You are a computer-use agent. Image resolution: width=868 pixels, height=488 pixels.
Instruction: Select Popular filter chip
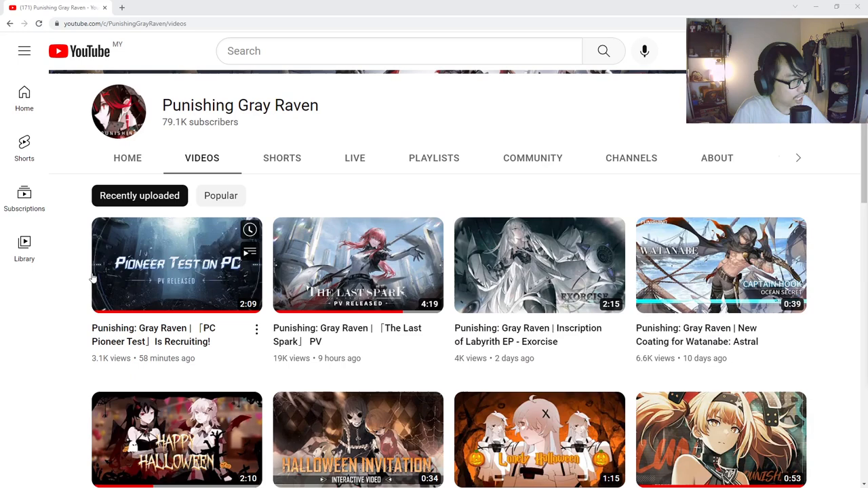point(221,195)
